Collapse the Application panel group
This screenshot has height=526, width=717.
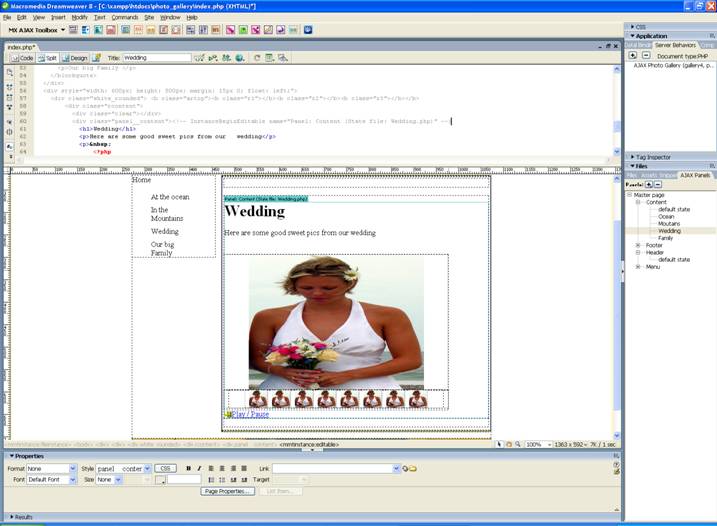[632, 36]
